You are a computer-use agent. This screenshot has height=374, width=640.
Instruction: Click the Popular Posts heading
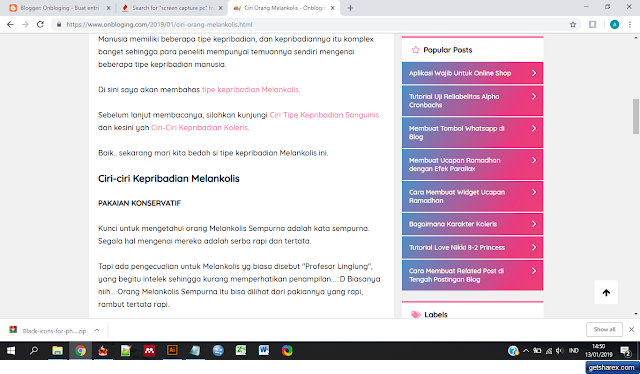(x=448, y=50)
